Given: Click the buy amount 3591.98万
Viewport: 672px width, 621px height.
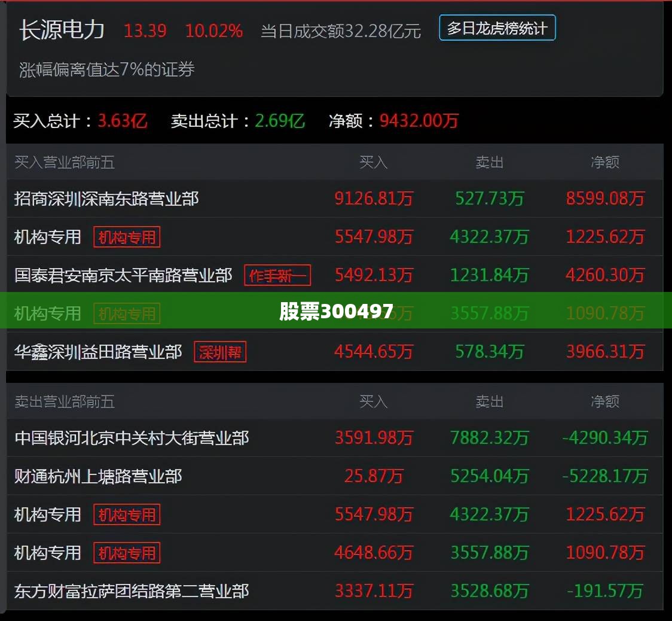Looking at the screenshot, I should pyautogui.click(x=374, y=438).
